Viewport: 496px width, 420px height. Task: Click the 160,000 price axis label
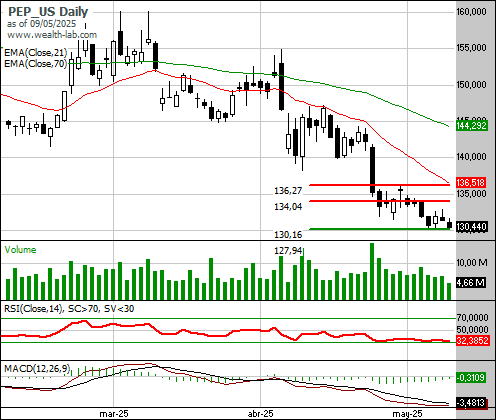pos(471,12)
